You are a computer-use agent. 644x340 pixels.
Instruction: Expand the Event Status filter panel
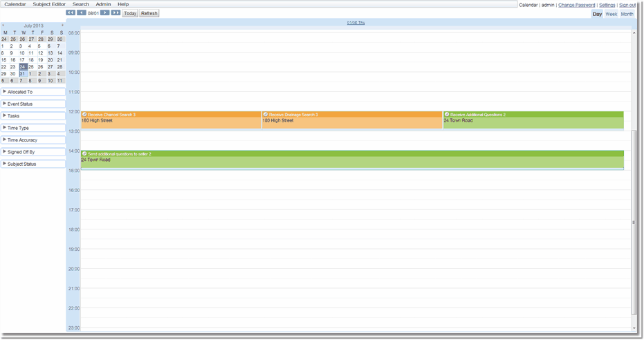tap(5, 104)
